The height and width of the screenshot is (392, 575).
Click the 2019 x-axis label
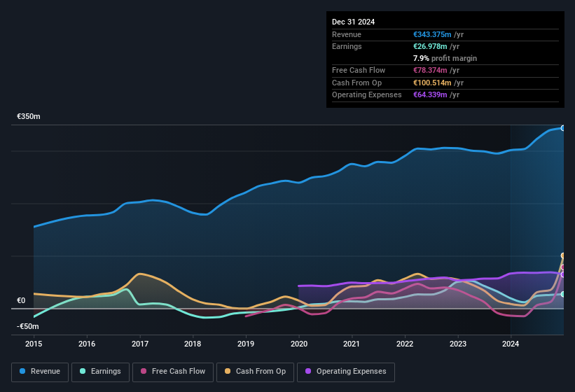(x=246, y=344)
